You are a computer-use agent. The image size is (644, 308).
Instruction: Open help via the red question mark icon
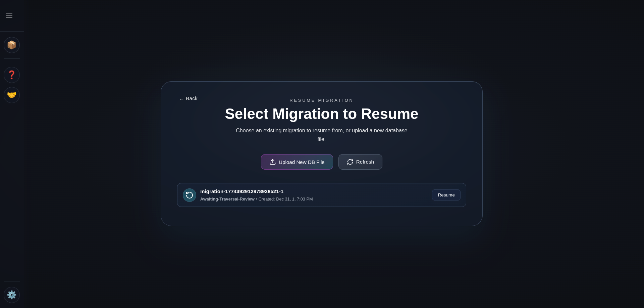click(x=12, y=75)
